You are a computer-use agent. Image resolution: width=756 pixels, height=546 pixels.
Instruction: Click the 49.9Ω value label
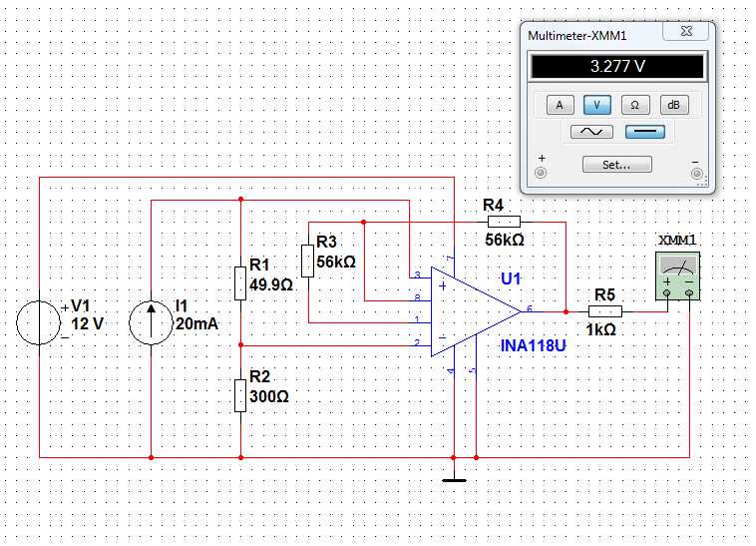pyautogui.click(x=271, y=284)
